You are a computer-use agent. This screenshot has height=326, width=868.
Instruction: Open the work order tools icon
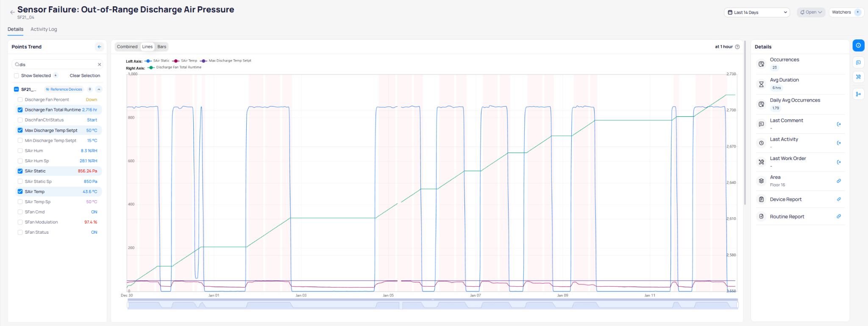pyautogui.click(x=858, y=77)
